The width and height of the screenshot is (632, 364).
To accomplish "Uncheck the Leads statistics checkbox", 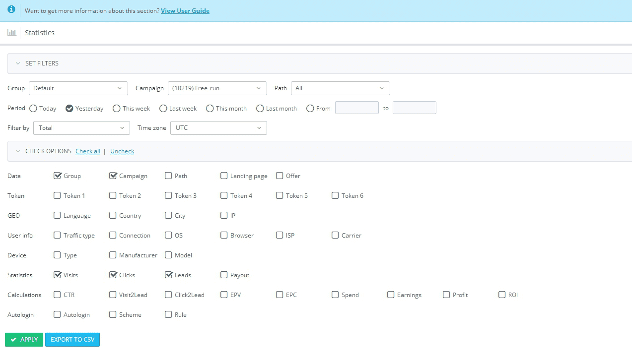I will [168, 275].
